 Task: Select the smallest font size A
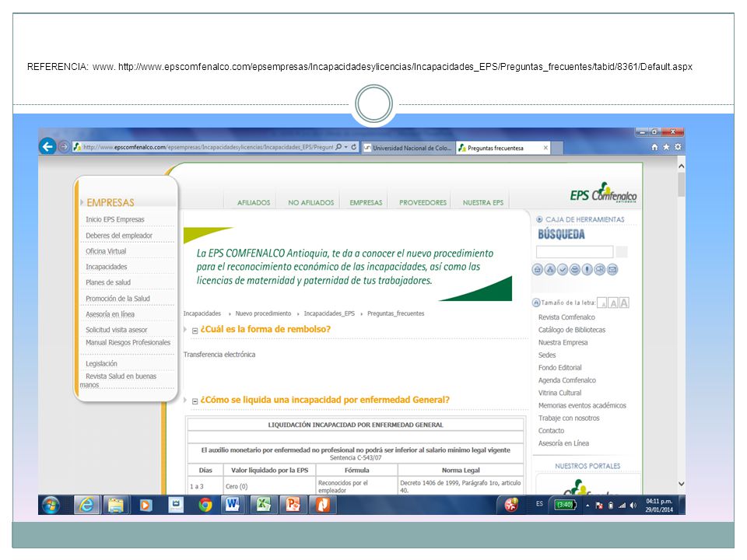click(x=602, y=303)
